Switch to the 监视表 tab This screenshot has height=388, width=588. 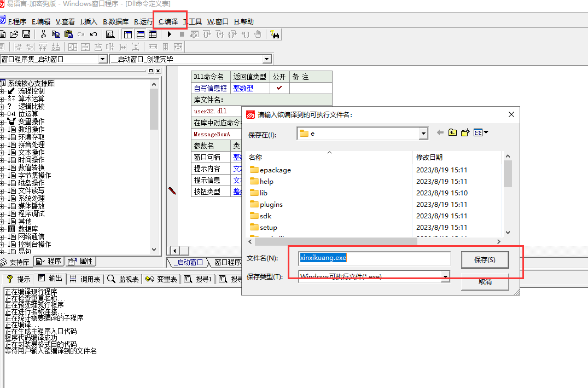click(x=123, y=279)
